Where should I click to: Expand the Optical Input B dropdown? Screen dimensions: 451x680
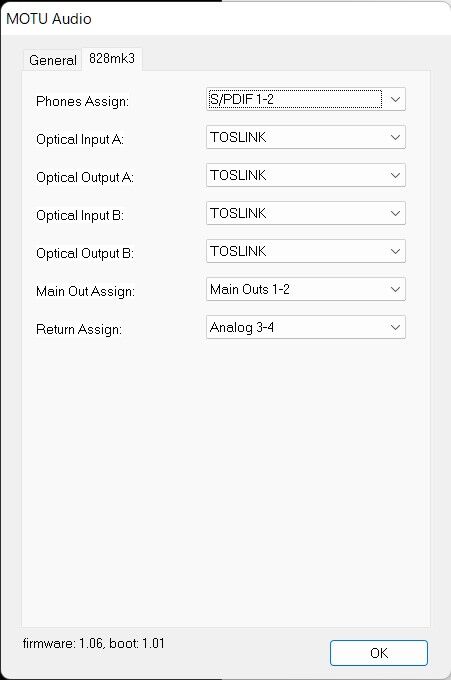[x=306, y=213]
